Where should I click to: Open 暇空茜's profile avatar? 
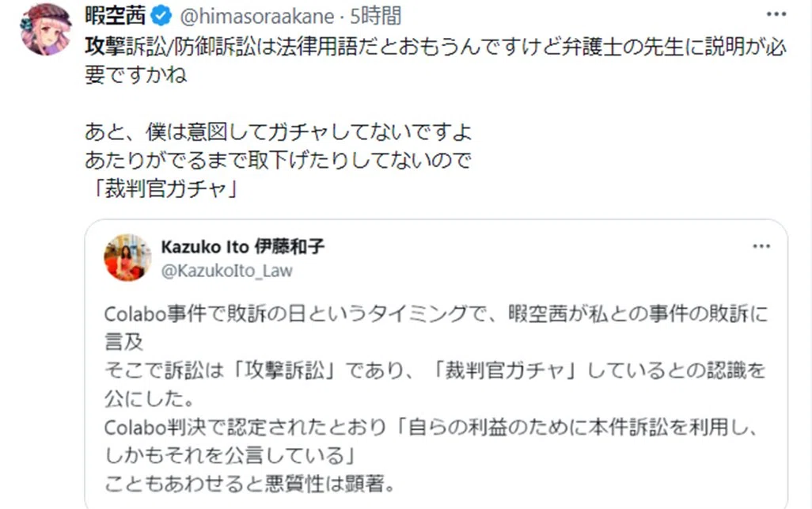click(x=46, y=29)
